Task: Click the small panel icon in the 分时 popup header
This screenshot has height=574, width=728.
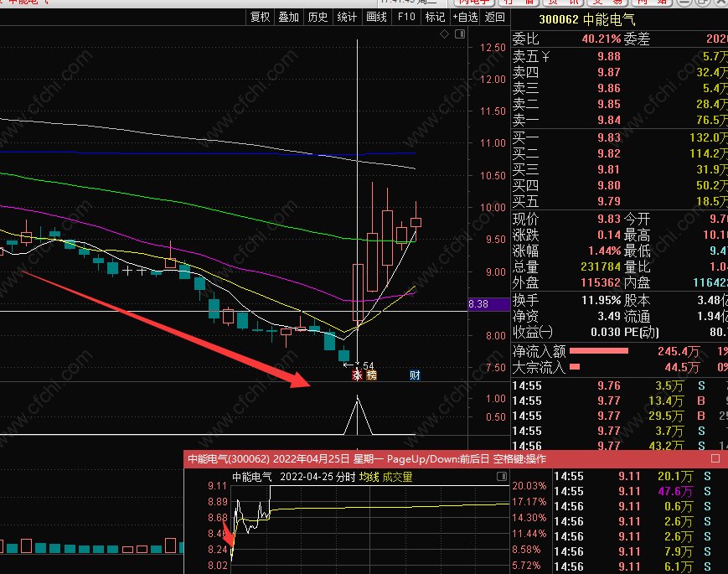Action: tap(502, 476)
